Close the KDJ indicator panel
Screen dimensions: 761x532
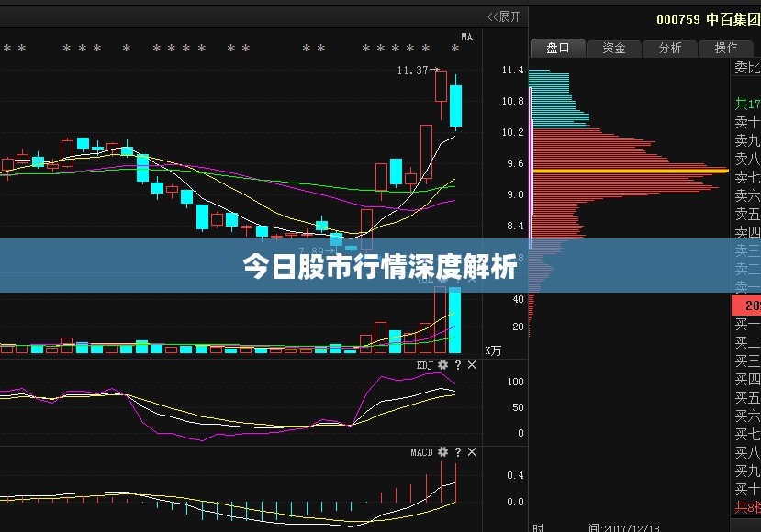coord(472,365)
